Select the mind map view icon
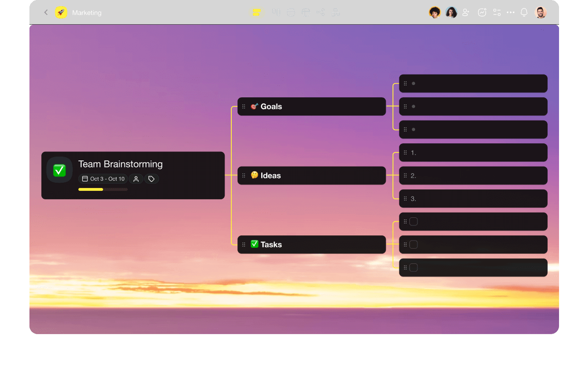The width and height of the screenshot is (588, 374). coord(257,12)
